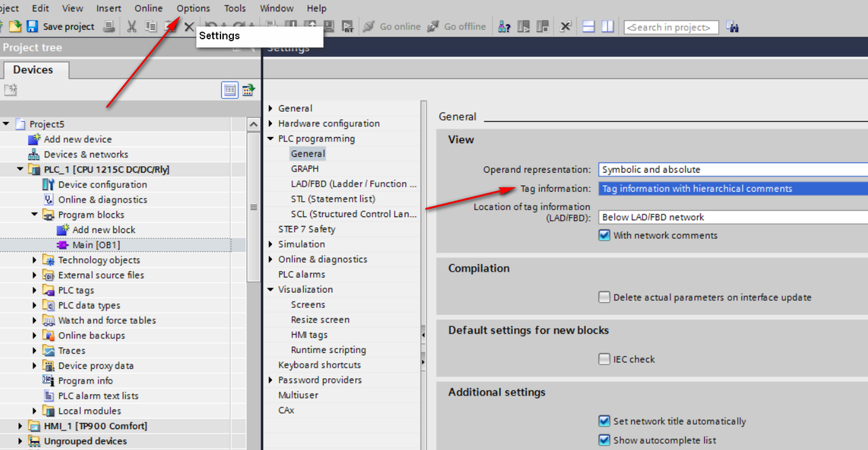The image size is (868, 450).
Task: Click the binoculars search icon
Action: pyautogui.click(x=732, y=26)
